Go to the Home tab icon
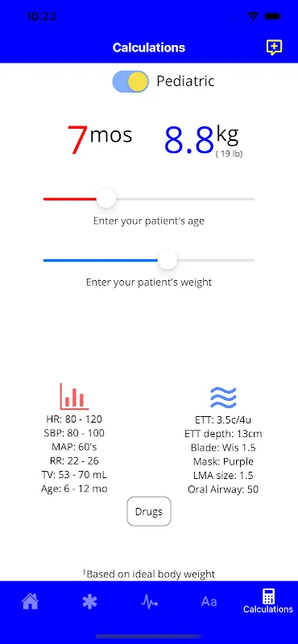The width and height of the screenshot is (298, 644). pyautogui.click(x=30, y=601)
